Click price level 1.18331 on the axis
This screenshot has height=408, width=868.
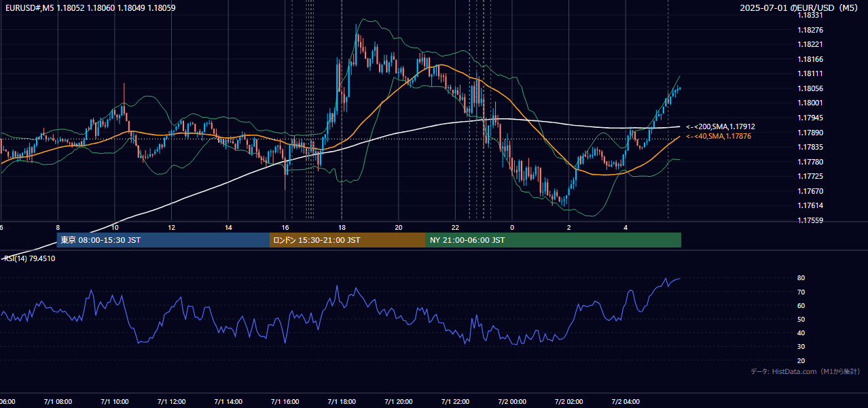coord(810,15)
